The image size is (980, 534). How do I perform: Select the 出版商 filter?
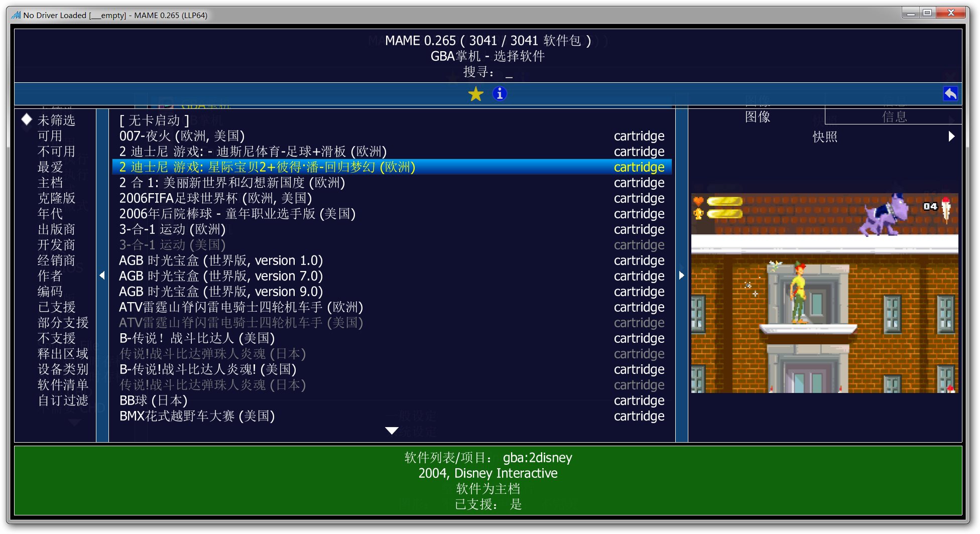(x=56, y=229)
